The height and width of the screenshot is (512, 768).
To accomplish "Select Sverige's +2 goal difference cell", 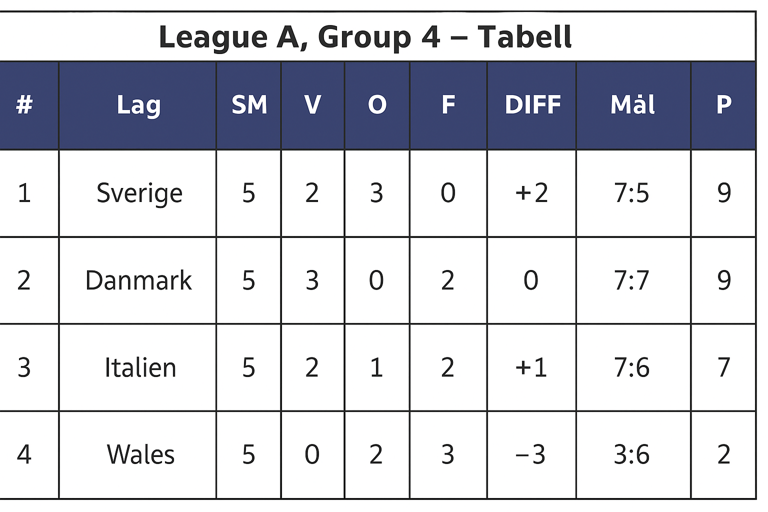I will click(x=532, y=193).
